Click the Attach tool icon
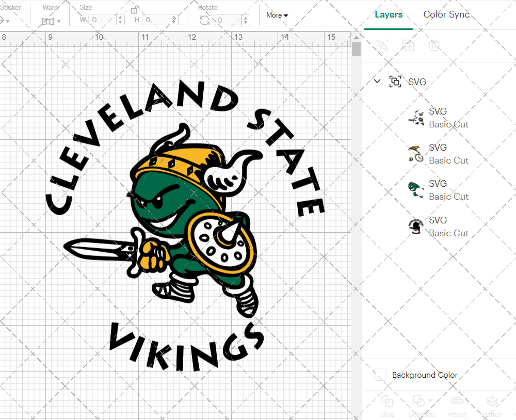Screen dimensions: 516x420 click(x=457, y=401)
